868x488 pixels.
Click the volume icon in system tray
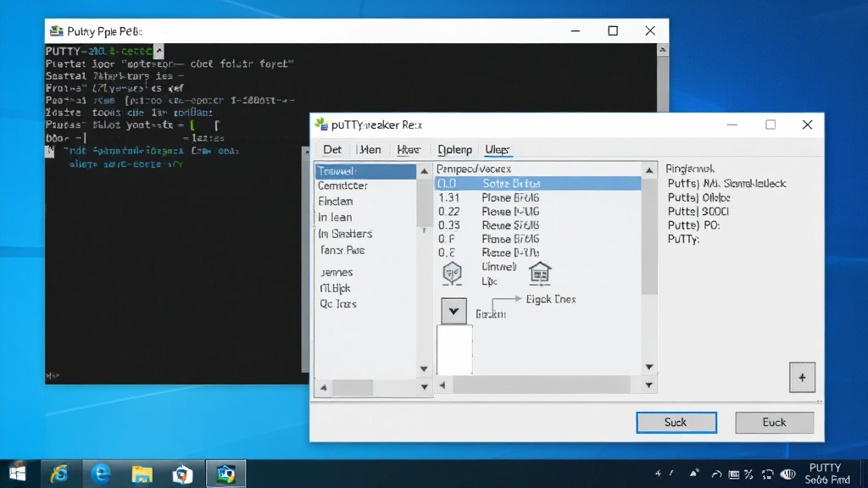787,474
